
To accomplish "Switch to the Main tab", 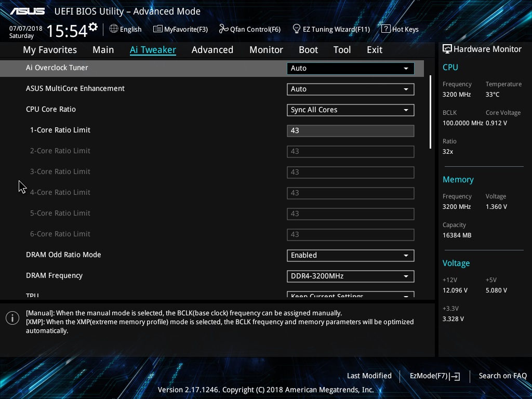I will tap(103, 50).
